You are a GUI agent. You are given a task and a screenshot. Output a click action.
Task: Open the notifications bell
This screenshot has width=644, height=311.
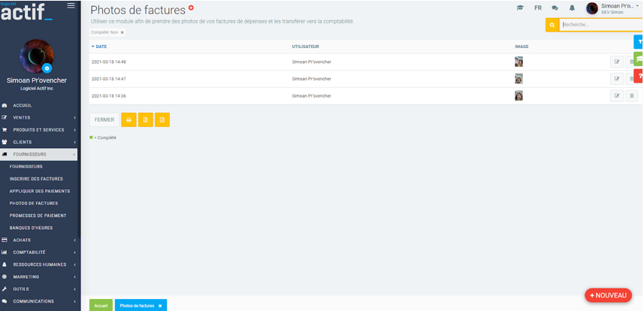tap(572, 8)
